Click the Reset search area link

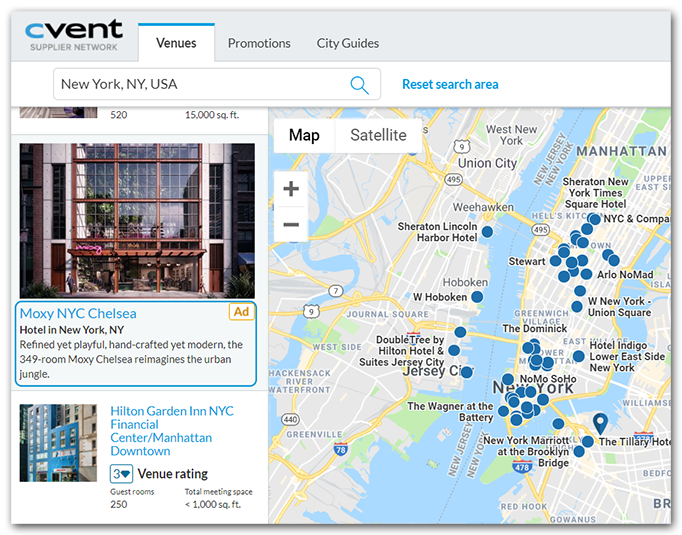(450, 84)
